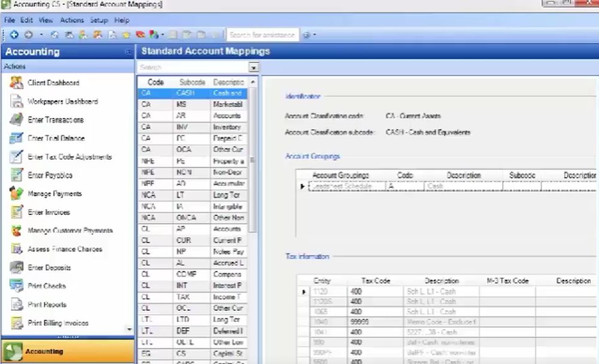The image size is (599, 364).
Task: Click the mappings list scroll-up arrow
Action: [x=253, y=82]
